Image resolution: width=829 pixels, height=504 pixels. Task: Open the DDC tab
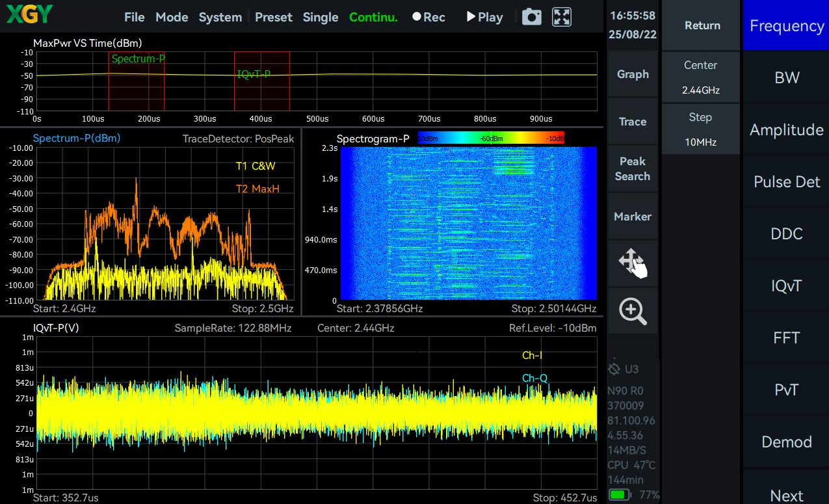click(787, 234)
